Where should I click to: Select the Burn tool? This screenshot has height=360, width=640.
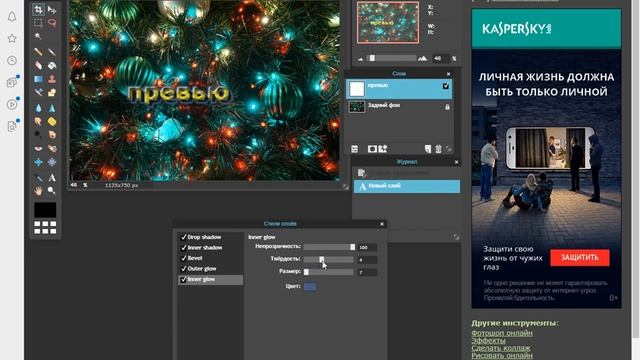point(52,135)
